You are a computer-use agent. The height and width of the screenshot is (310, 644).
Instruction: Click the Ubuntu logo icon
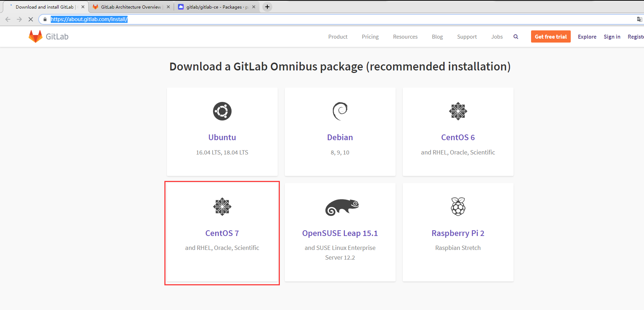click(x=222, y=111)
